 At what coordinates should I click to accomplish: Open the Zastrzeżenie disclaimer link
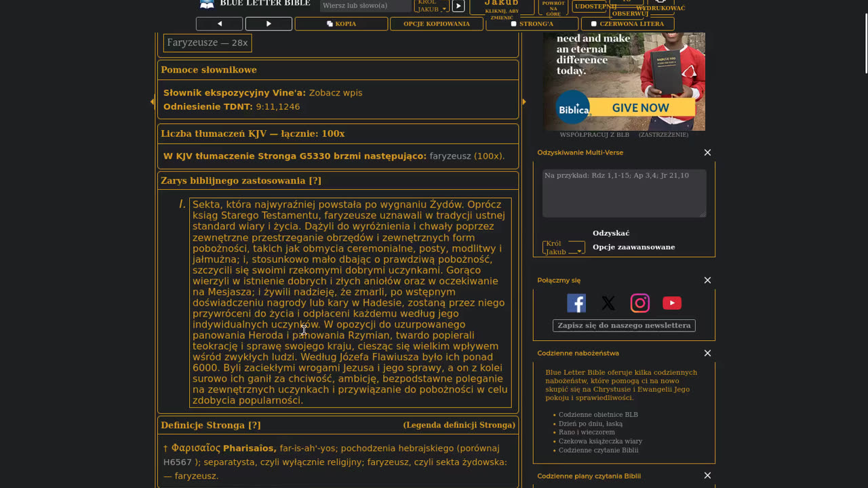click(663, 135)
